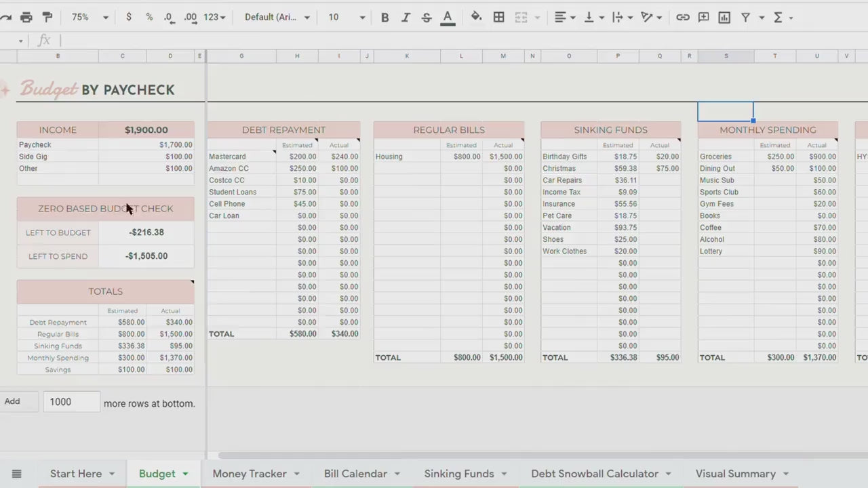868x488 pixels.
Task: Click the Create a filter icon
Action: (745, 17)
